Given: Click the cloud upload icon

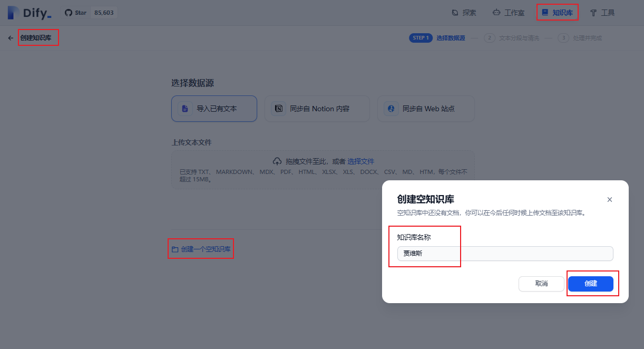Looking at the screenshot, I should pyautogui.click(x=277, y=161).
